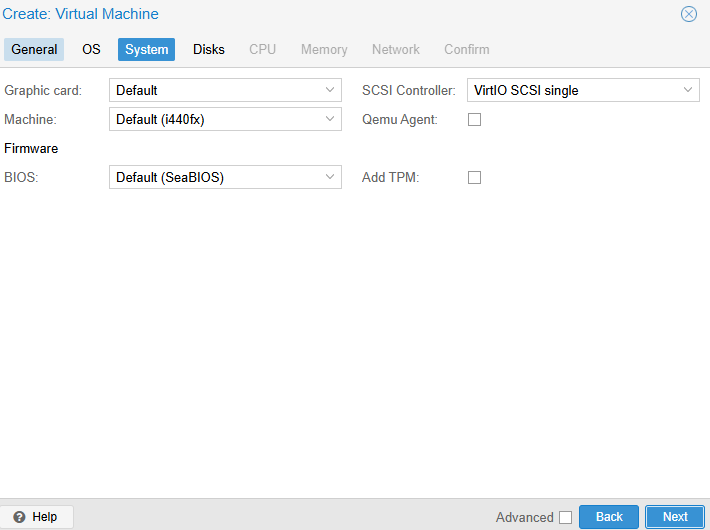
Task: Enable the Qemu Agent checkbox
Action: [x=475, y=120]
